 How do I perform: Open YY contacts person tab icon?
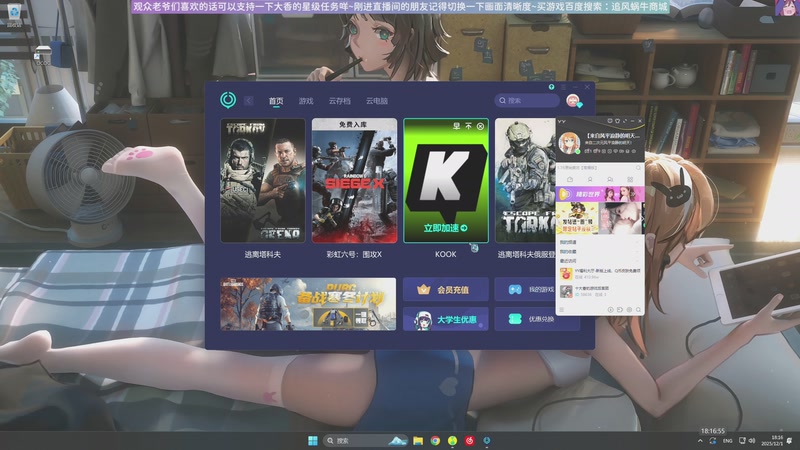pyautogui.click(x=590, y=180)
